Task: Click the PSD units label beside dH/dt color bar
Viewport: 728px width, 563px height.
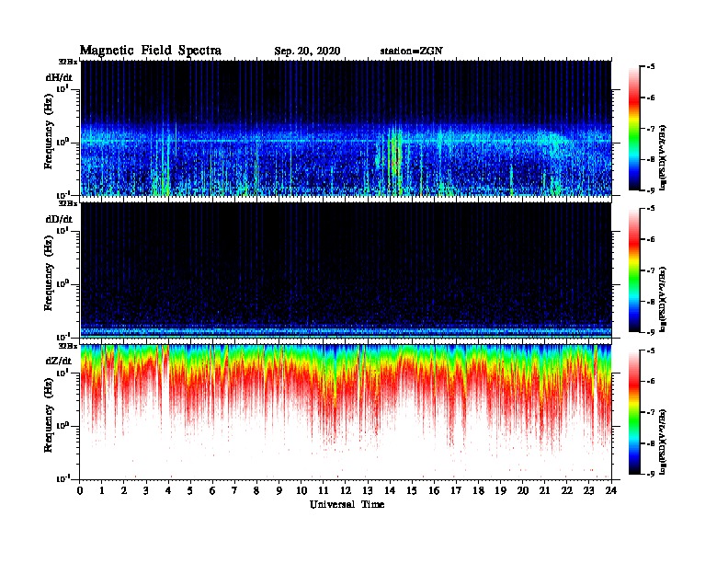Action: 663,158
